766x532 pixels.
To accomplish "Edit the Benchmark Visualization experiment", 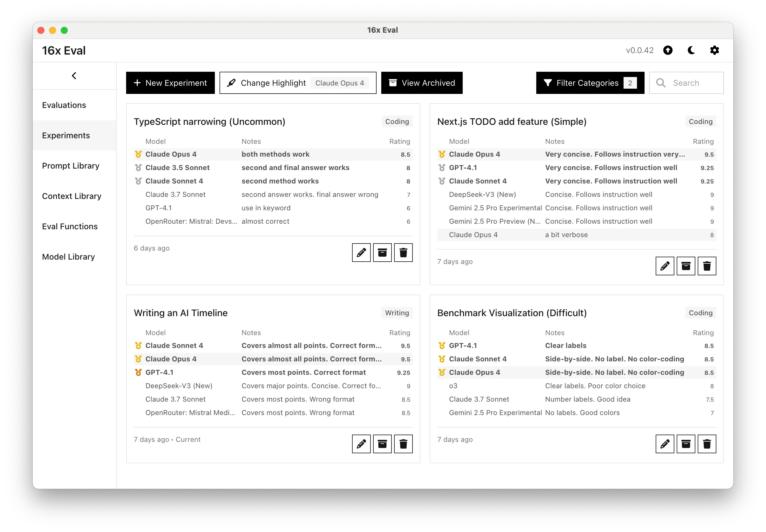I will pyautogui.click(x=665, y=444).
